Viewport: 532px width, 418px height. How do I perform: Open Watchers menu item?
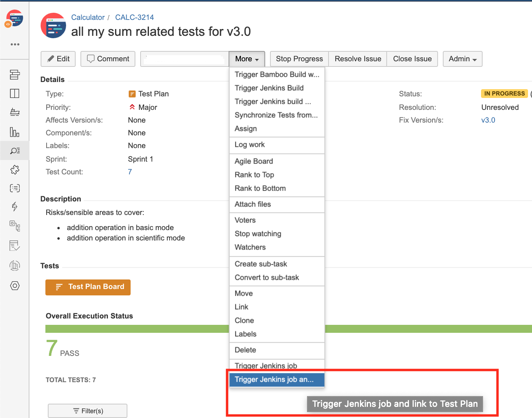[277, 247]
